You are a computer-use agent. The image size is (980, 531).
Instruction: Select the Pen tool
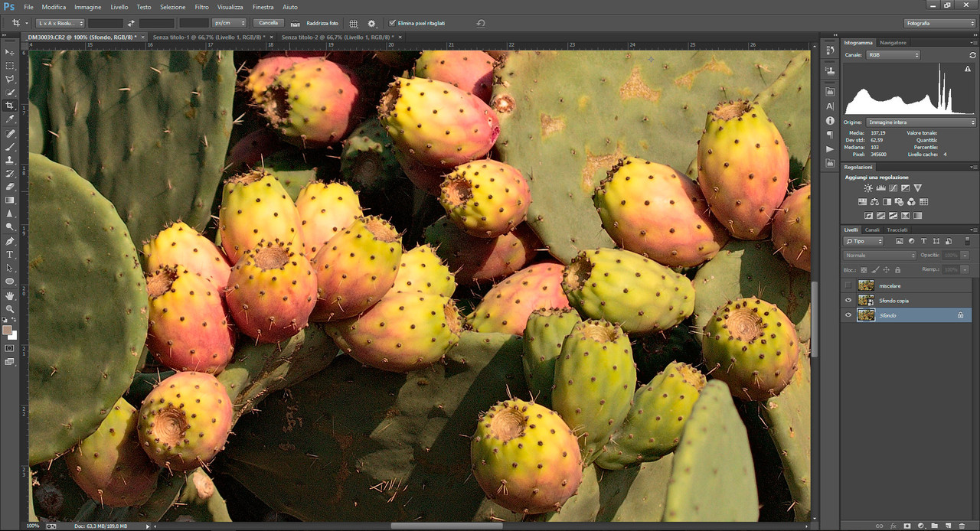10,240
